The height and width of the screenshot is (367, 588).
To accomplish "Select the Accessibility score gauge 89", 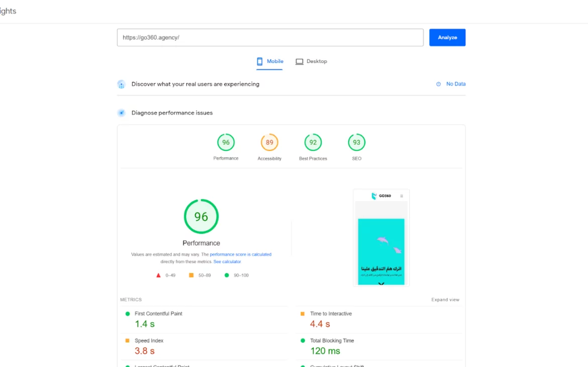I will [269, 142].
